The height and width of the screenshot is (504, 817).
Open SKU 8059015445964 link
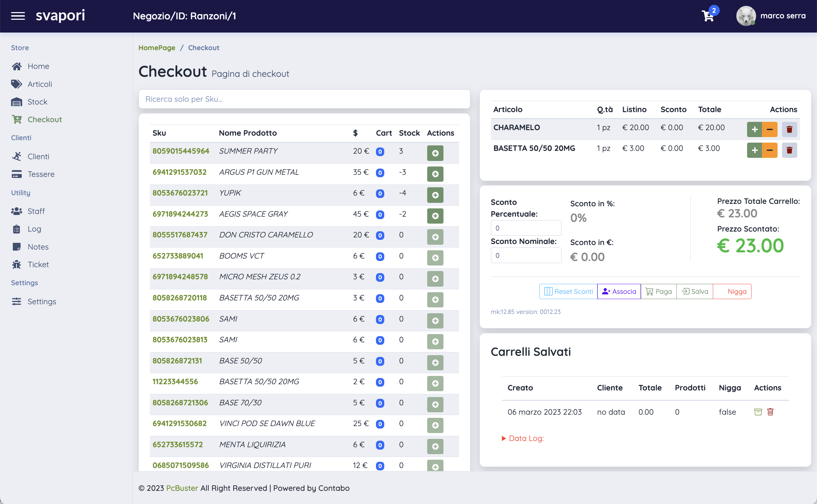[x=181, y=151]
